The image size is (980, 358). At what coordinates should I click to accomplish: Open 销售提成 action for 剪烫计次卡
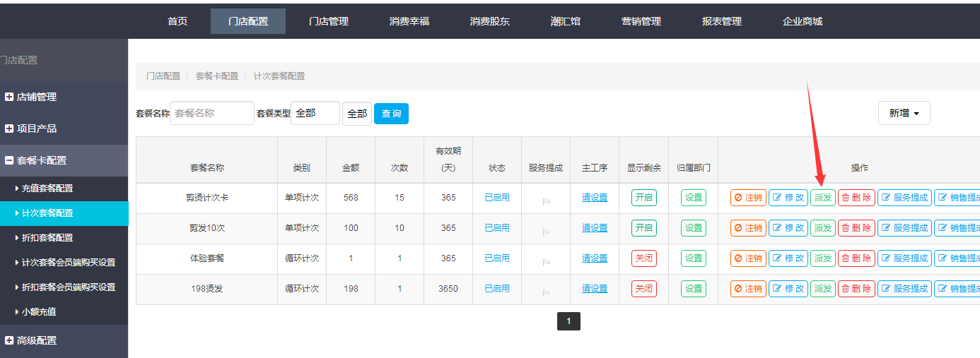pos(957,198)
